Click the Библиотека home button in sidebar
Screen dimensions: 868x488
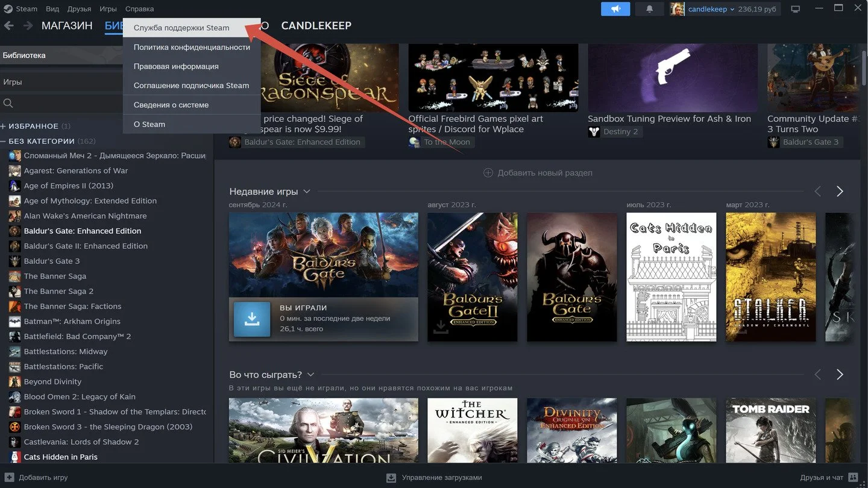61,55
